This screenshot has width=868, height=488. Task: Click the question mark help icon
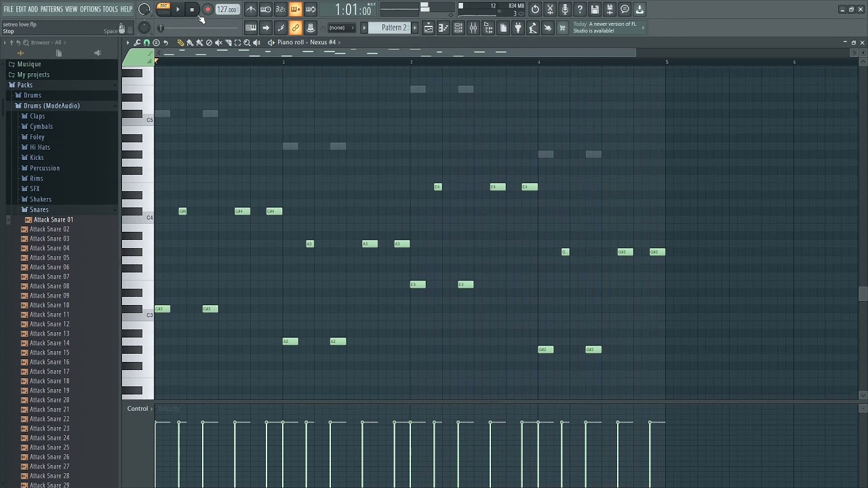click(x=580, y=9)
